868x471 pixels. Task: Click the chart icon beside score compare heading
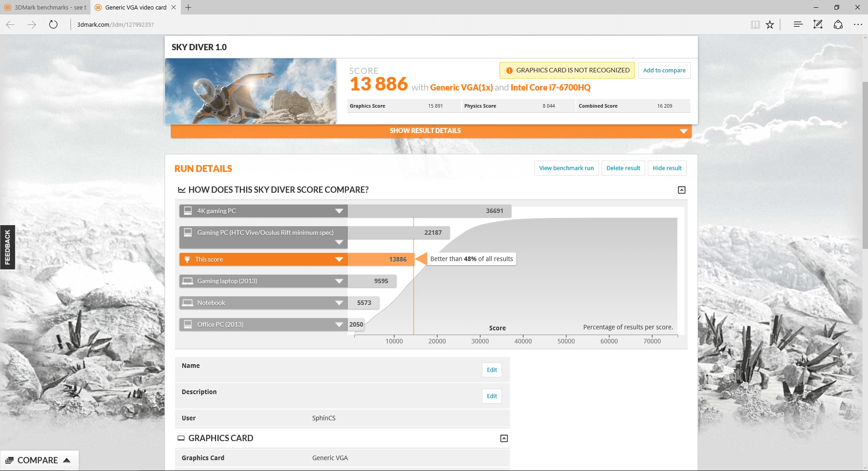[x=182, y=190]
